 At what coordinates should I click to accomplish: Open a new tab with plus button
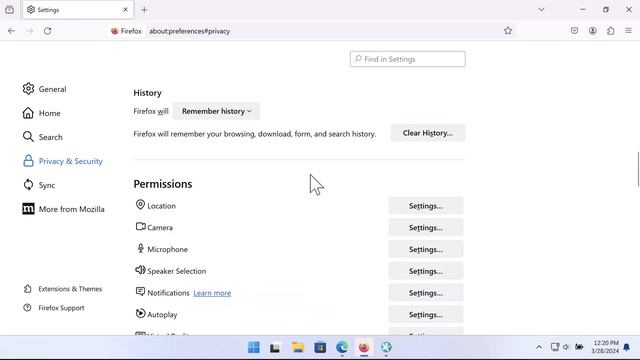click(144, 10)
